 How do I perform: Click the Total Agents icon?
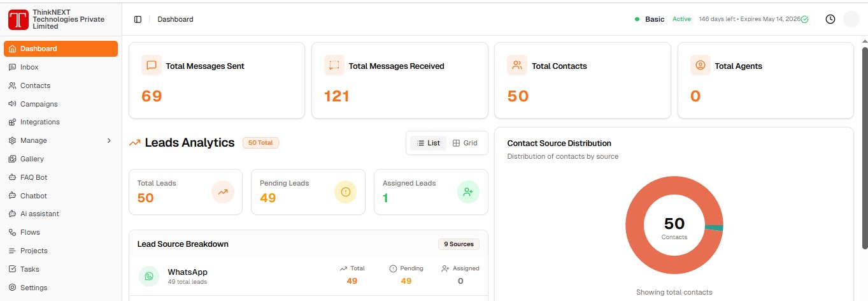coord(701,66)
